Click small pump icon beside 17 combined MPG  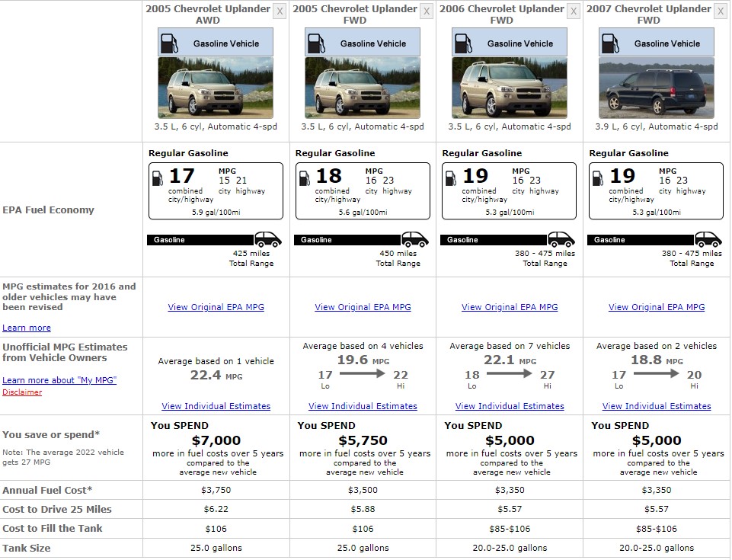pyautogui.click(x=158, y=178)
